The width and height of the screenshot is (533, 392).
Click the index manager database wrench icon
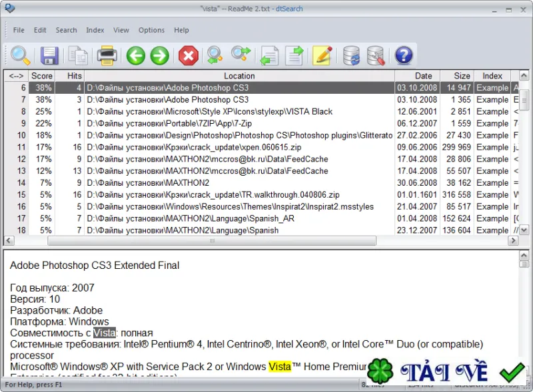376,55
